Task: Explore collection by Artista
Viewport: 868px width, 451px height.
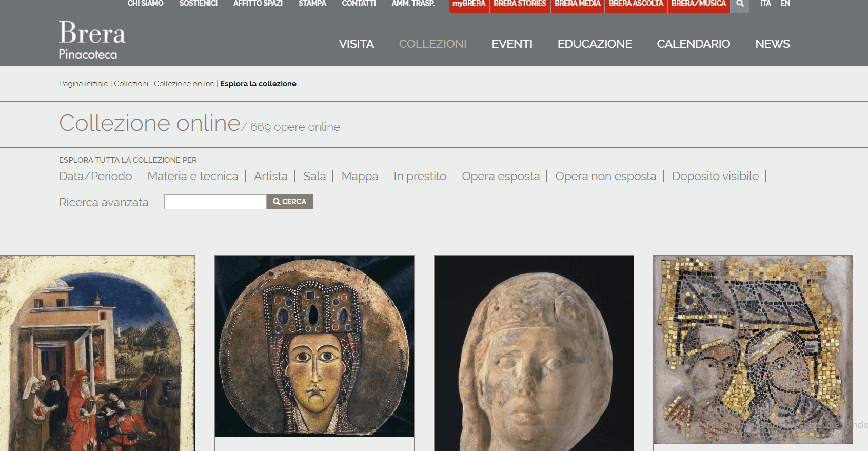Action: point(271,177)
